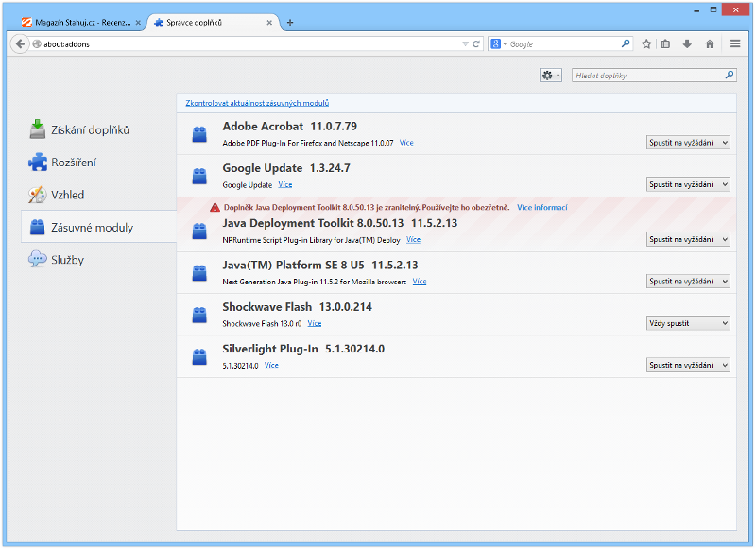Open activation dropdown for Java Deployment Toolkit
Screen dimensions: 756x549
688,240
